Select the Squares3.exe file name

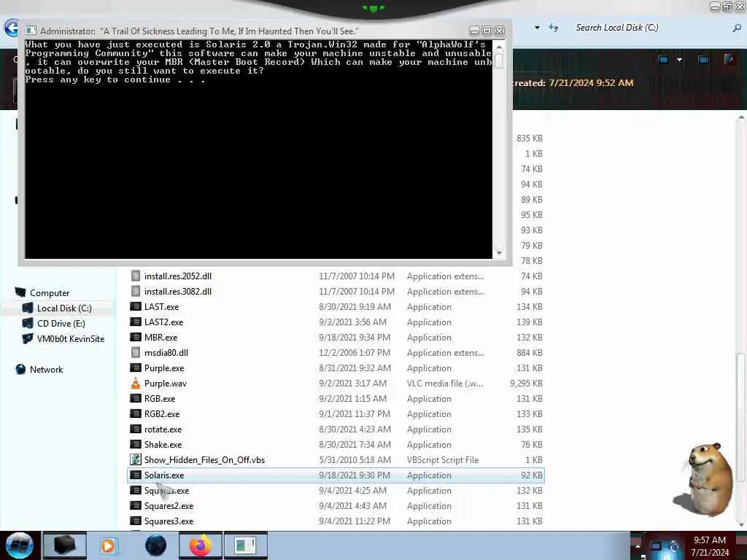(x=169, y=521)
